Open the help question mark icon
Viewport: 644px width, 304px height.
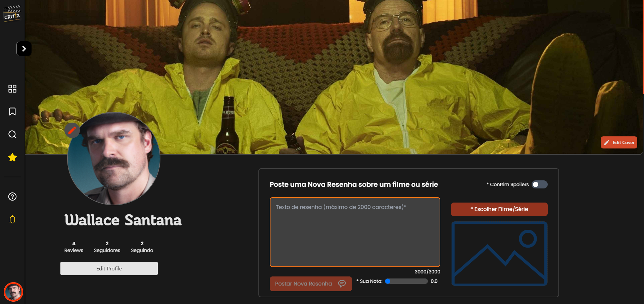pos(12,197)
